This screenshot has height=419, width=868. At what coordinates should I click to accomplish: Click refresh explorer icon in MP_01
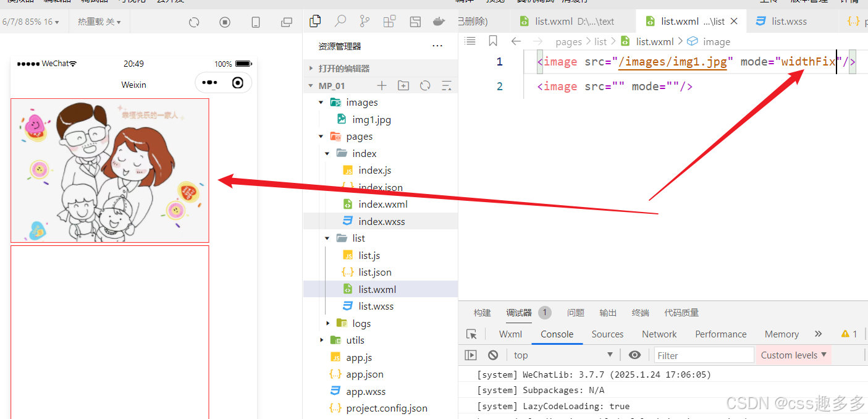pyautogui.click(x=425, y=86)
